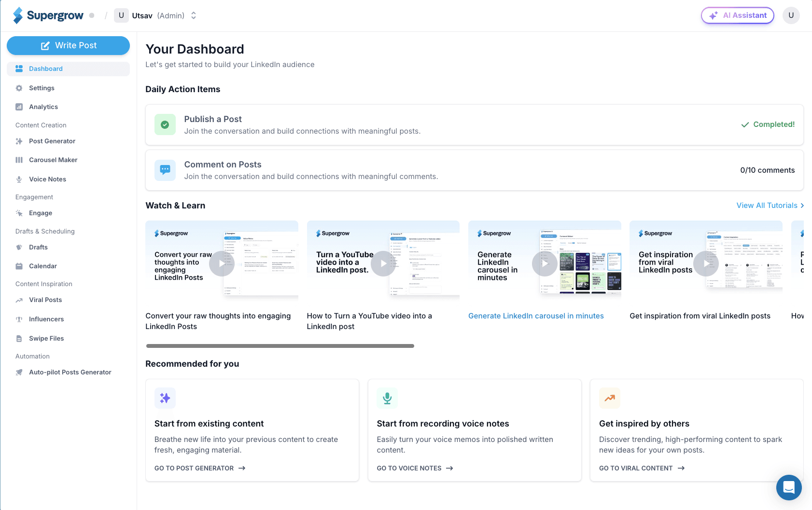The image size is (812, 510).
Task: Click the Auto-pilot rocket icon
Action: click(19, 372)
